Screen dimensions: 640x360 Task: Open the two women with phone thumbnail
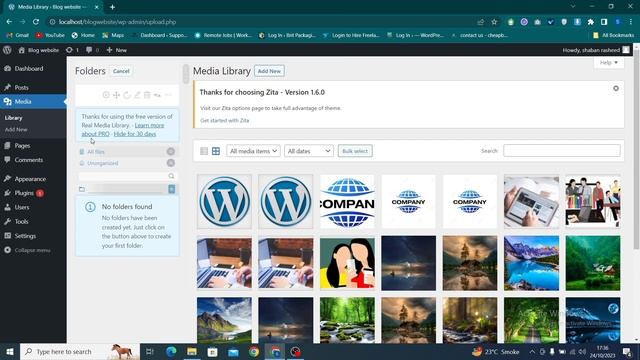347,263
